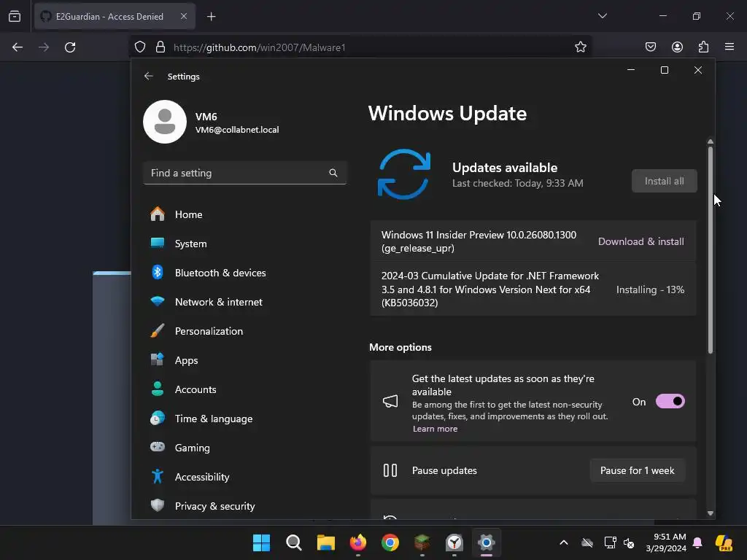Click the Firefox tracking protection shield icon

139,47
